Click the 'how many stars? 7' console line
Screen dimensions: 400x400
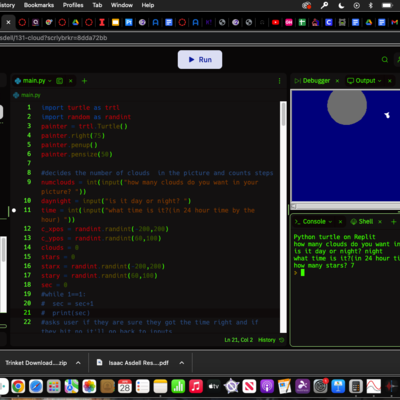(324, 266)
